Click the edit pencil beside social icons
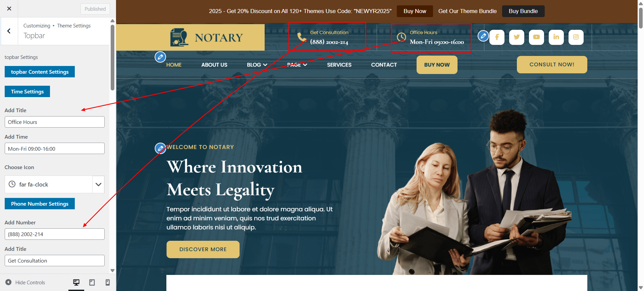Viewport: 644px width, 291px height. 483,35
